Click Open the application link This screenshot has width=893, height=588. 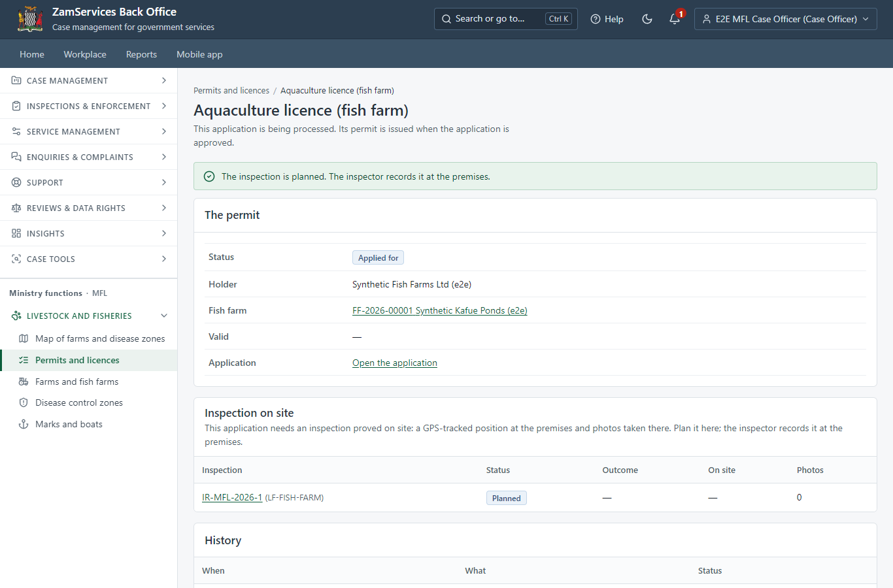pyautogui.click(x=395, y=363)
